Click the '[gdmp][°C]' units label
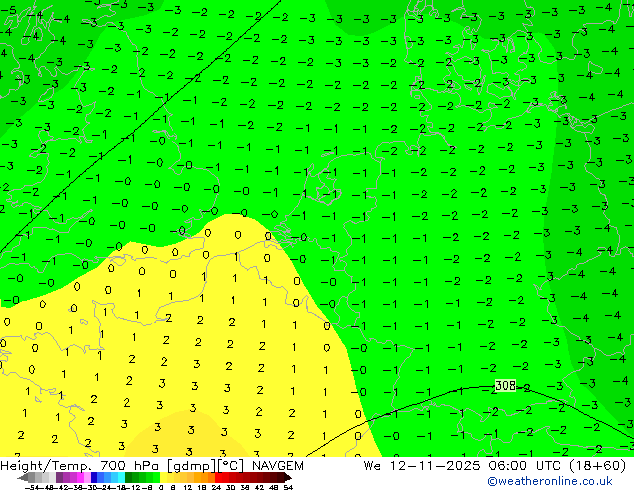The image size is (634, 490). pyautogui.click(x=206, y=466)
